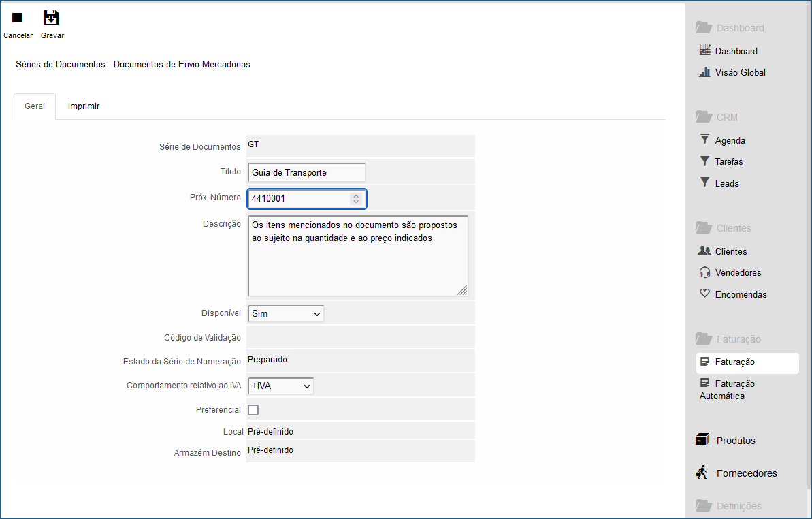812x519 pixels.
Task: Click the Cancelar stop icon
Action: (x=17, y=18)
